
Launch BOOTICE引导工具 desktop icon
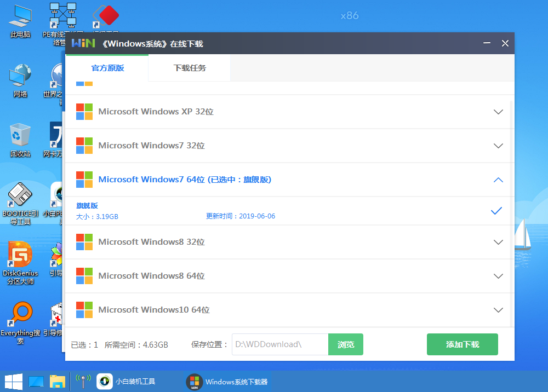click(20, 204)
